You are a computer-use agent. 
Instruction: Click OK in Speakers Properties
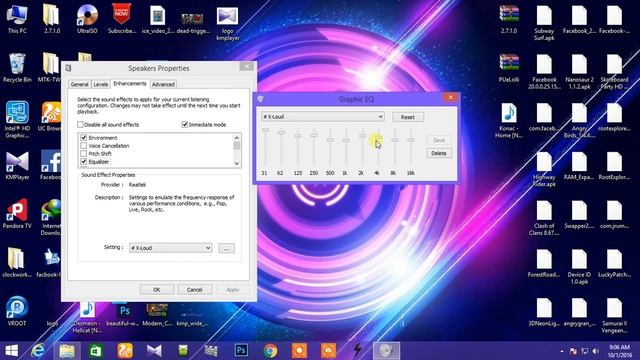157,289
